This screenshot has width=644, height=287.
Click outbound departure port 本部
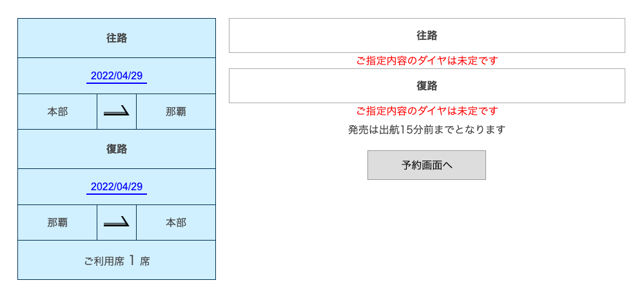[57, 112]
